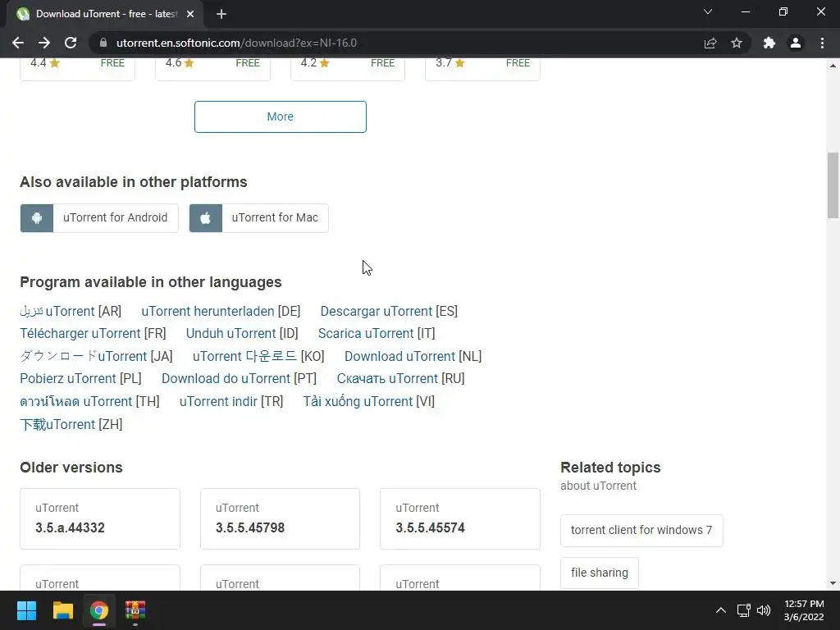Open the app card rated 4.6
This screenshot has height=630, width=840.
(212, 69)
